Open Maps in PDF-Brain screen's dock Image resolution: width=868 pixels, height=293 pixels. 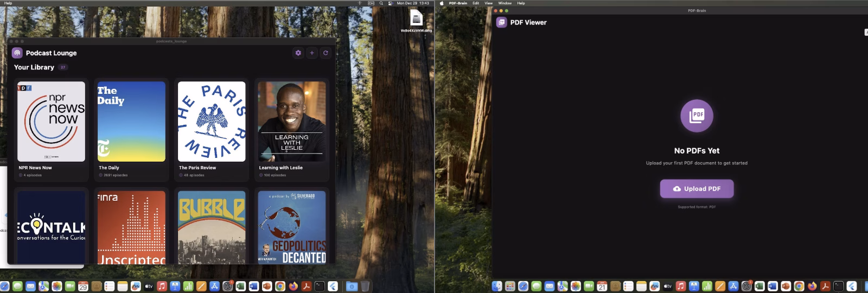(563, 286)
